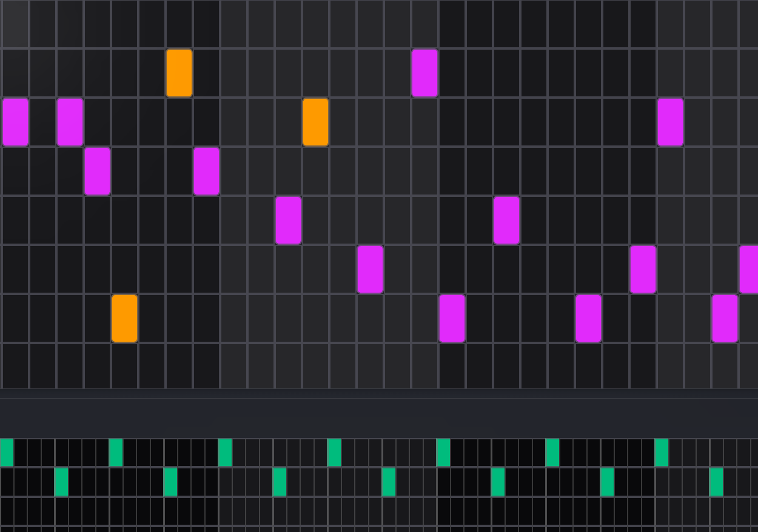
Task: Click the magenta note in the lower middle
Action: pos(452,318)
